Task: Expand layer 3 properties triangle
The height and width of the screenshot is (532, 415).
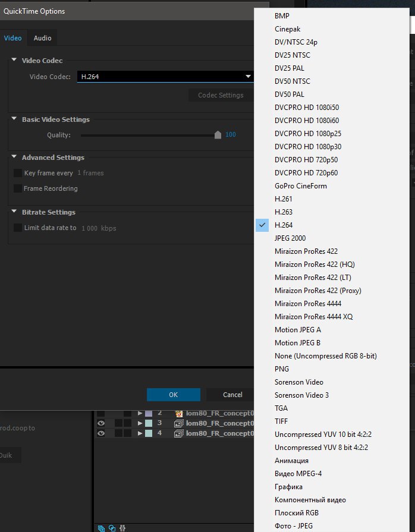Action: coord(140,423)
